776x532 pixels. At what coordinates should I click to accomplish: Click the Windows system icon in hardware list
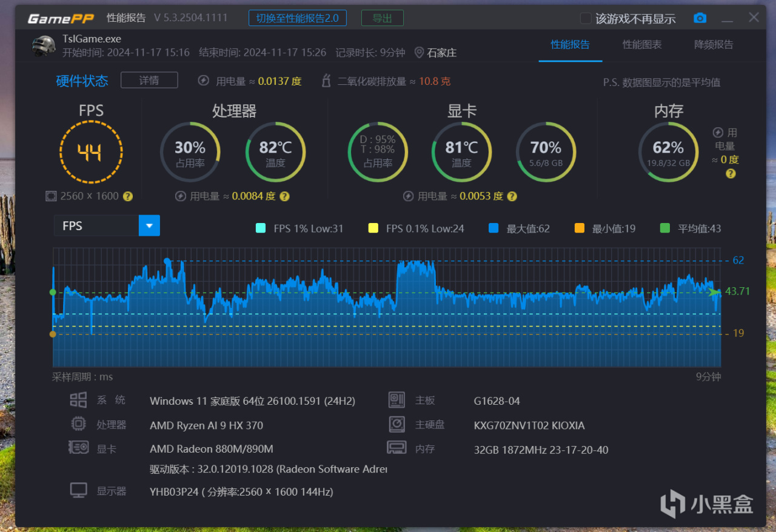pyautogui.click(x=78, y=400)
